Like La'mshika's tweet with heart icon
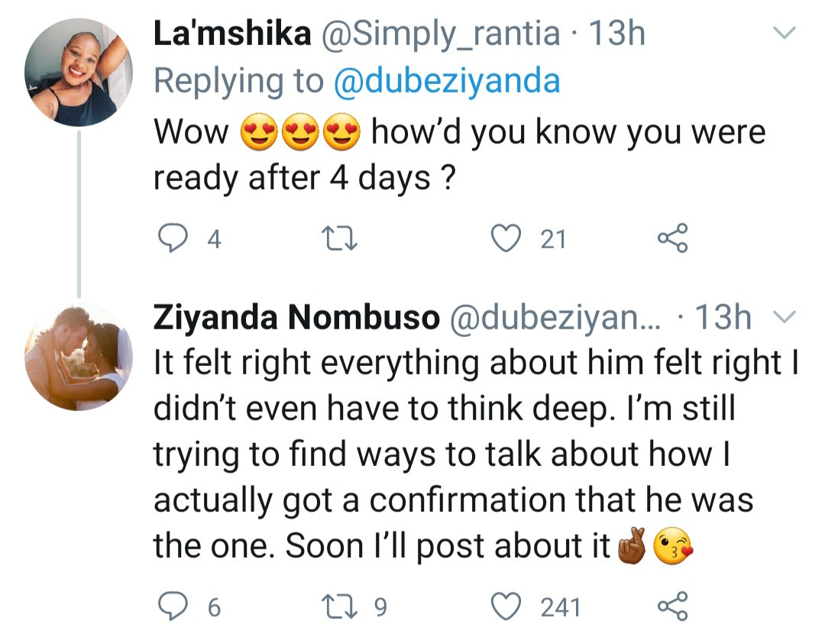The image size is (825, 644). pos(505,239)
